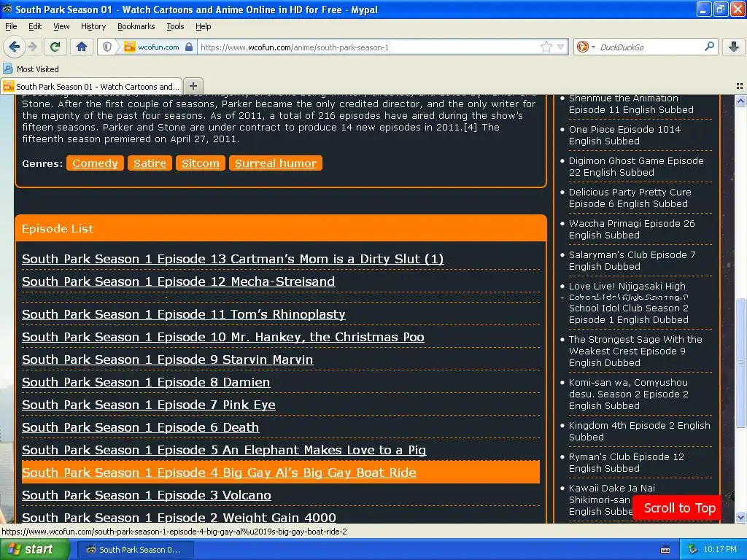The width and height of the screenshot is (747, 560).
Task: Open One Piece Episode 1014 sidebar link
Action: pos(624,135)
